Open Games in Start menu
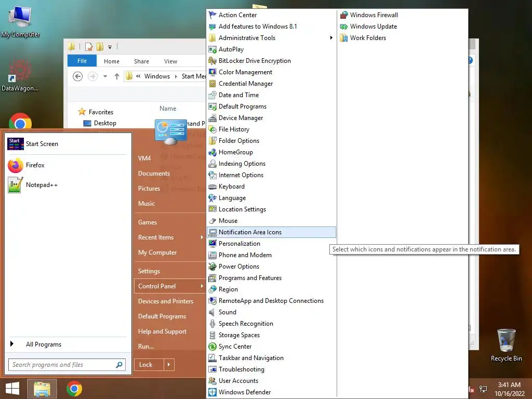The width and height of the screenshot is (532, 399). [x=148, y=222]
